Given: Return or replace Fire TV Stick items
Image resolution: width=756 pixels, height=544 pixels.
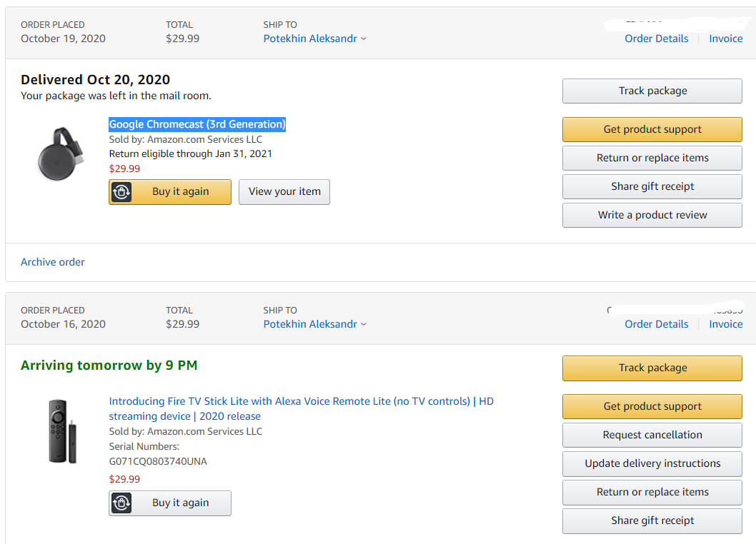Looking at the screenshot, I should pyautogui.click(x=652, y=492).
